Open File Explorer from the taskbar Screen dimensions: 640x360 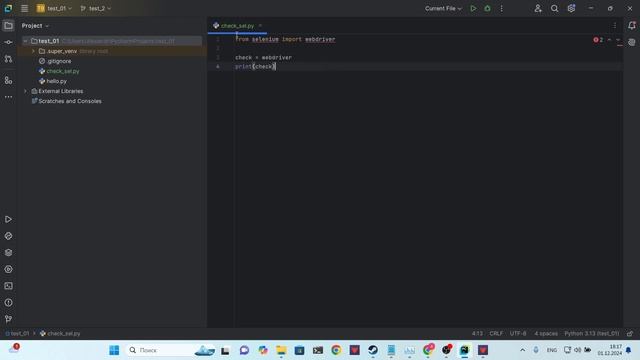[x=281, y=350]
